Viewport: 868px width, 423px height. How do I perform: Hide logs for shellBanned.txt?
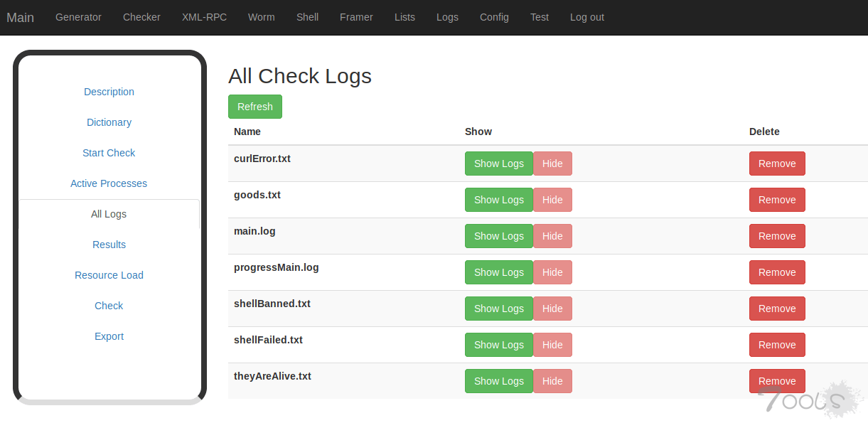point(552,309)
